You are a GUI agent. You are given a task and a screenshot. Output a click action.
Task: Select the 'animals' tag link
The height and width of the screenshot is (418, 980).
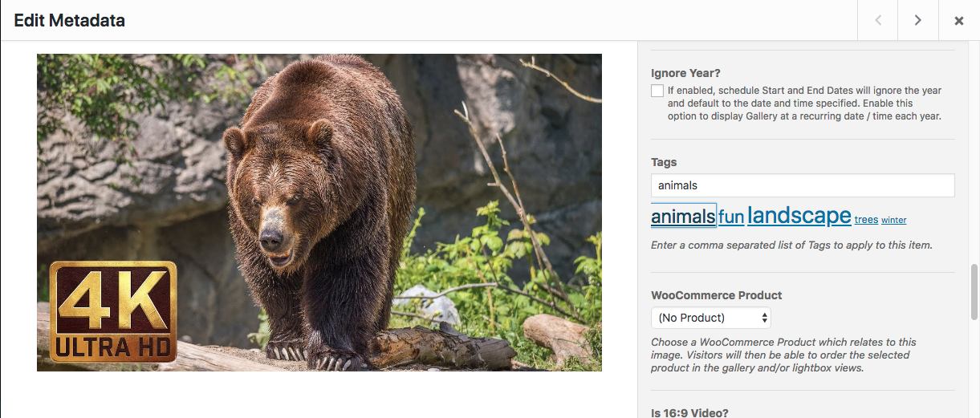click(x=683, y=217)
